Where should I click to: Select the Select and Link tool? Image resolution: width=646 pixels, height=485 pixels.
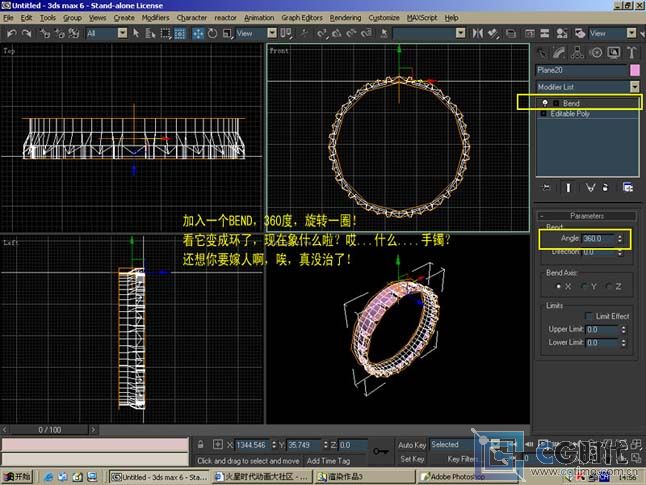(x=44, y=33)
